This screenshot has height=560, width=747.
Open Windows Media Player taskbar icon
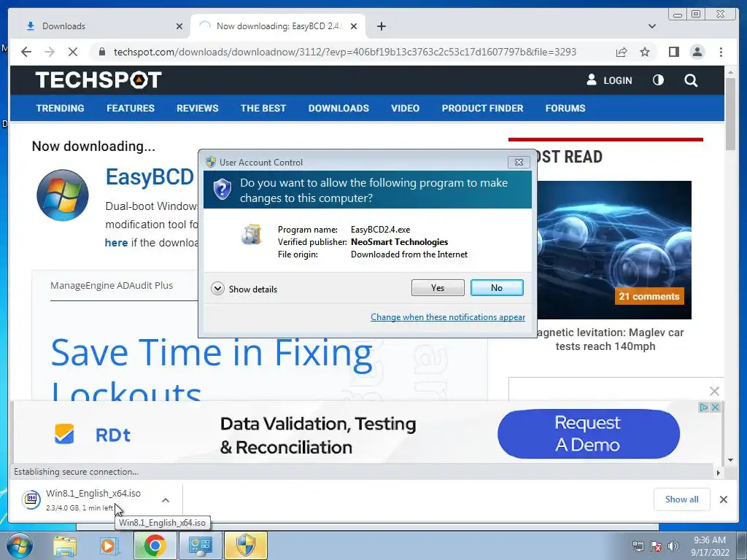pyautogui.click(x=109, y=545)
